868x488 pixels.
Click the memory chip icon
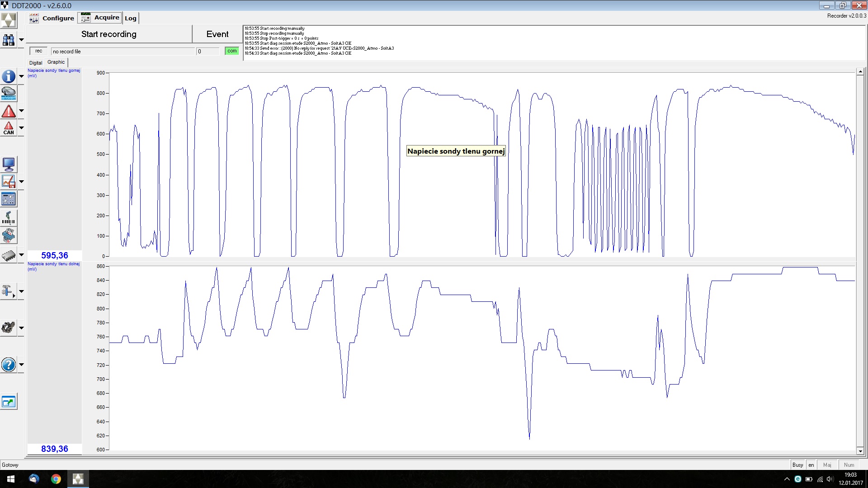(x=9, y=255)
